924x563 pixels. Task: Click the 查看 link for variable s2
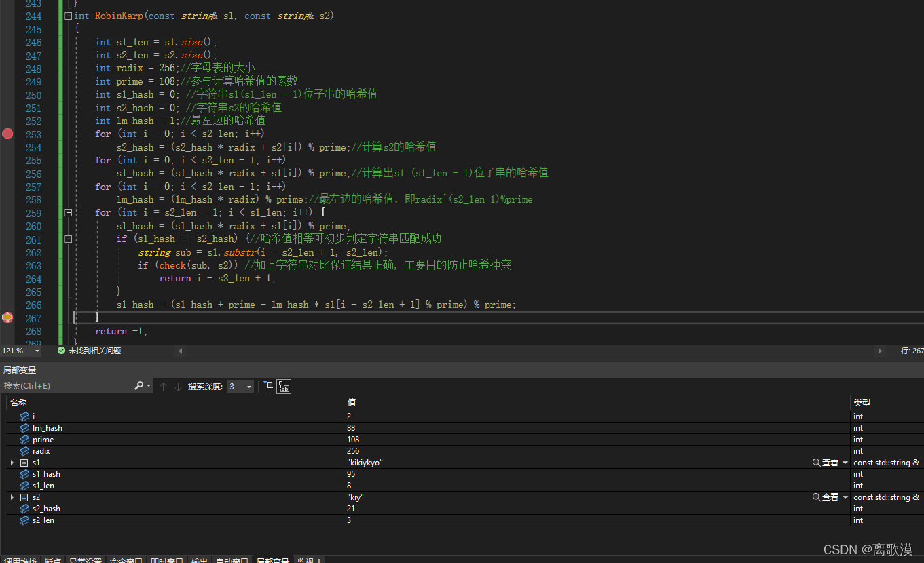click(x=832, y=497)
